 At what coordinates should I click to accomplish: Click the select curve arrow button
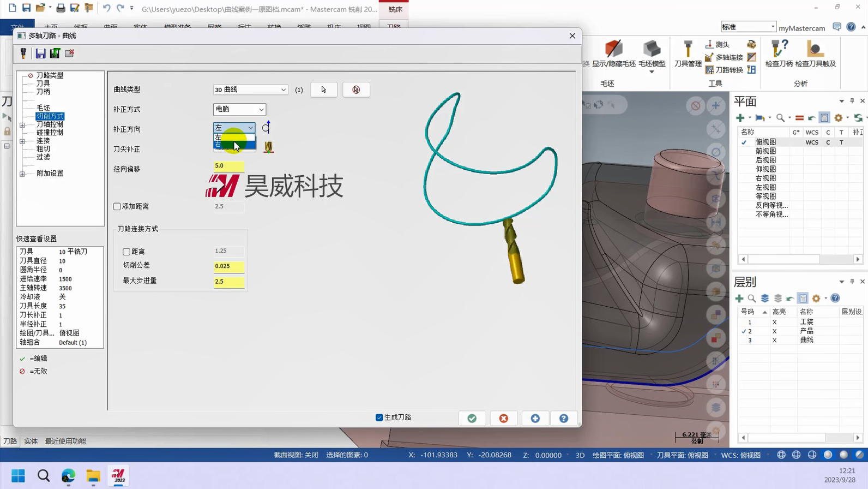(x=323, y=90)
